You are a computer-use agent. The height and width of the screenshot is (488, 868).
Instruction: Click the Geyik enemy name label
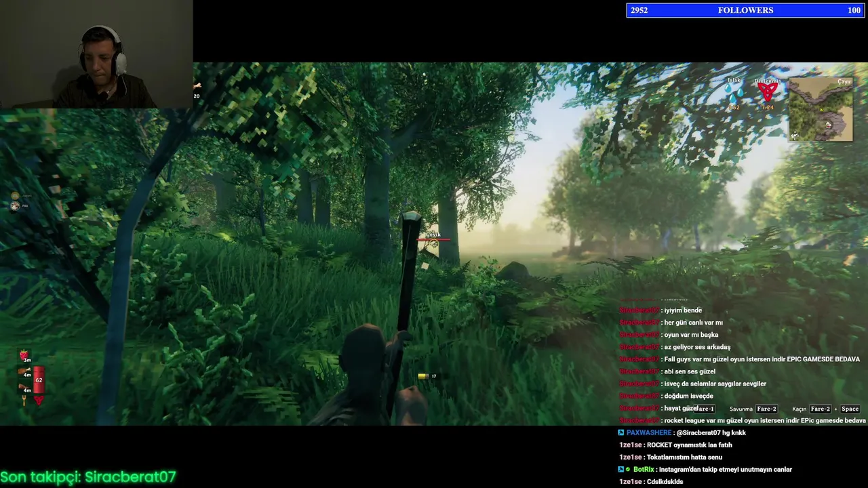coord(433,235)
